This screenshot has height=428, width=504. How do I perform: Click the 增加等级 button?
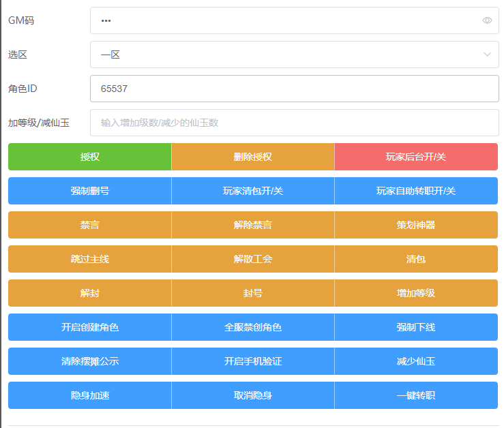pyautogui.click(x=416, y=293)
